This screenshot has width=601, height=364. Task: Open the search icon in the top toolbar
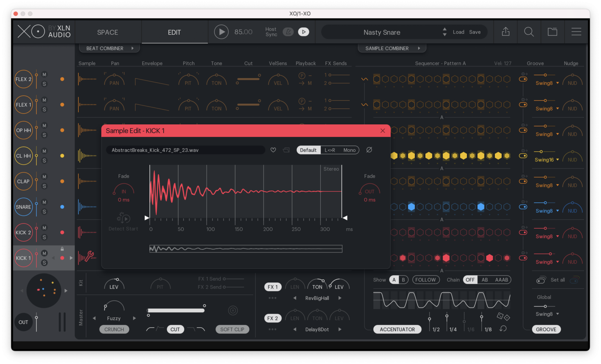[529, 32]
